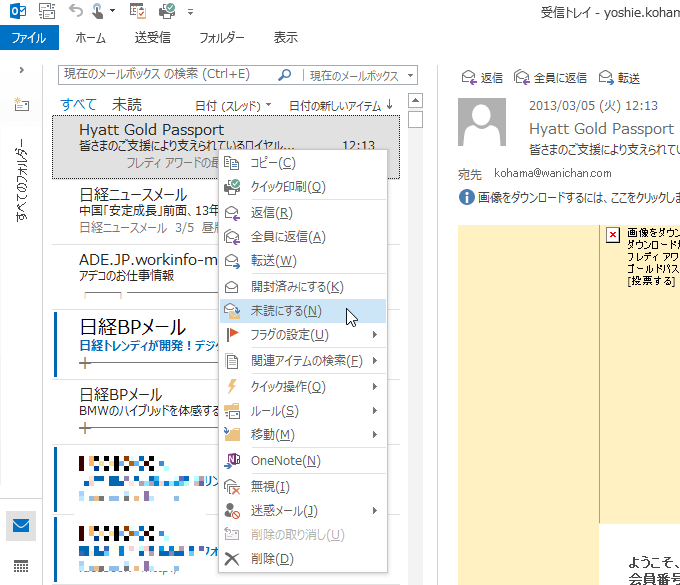This screenshot has height=585, width=680.
Task: Open the ファイル tab
Action: [29, 38]
